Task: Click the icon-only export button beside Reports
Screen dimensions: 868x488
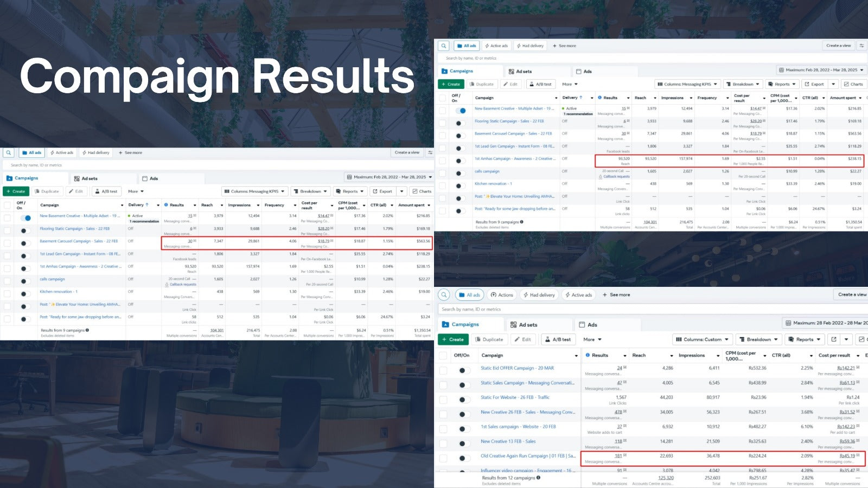Action: click(x=834, y=339)
